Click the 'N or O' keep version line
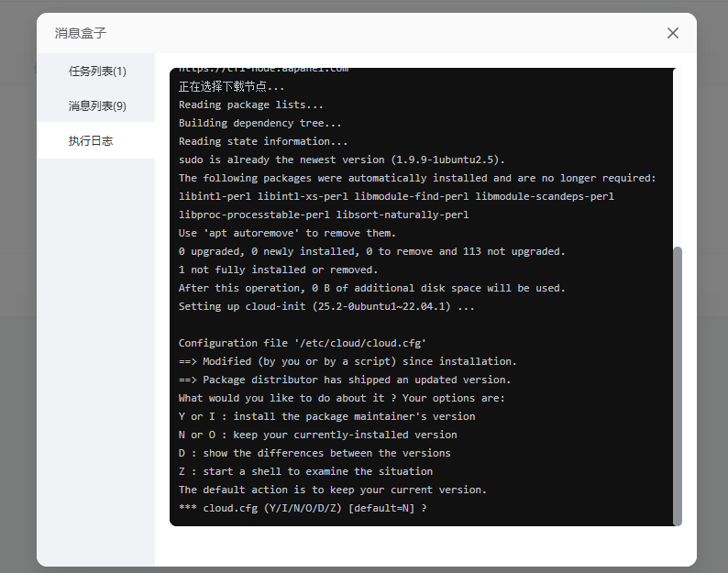 [317, 435]
